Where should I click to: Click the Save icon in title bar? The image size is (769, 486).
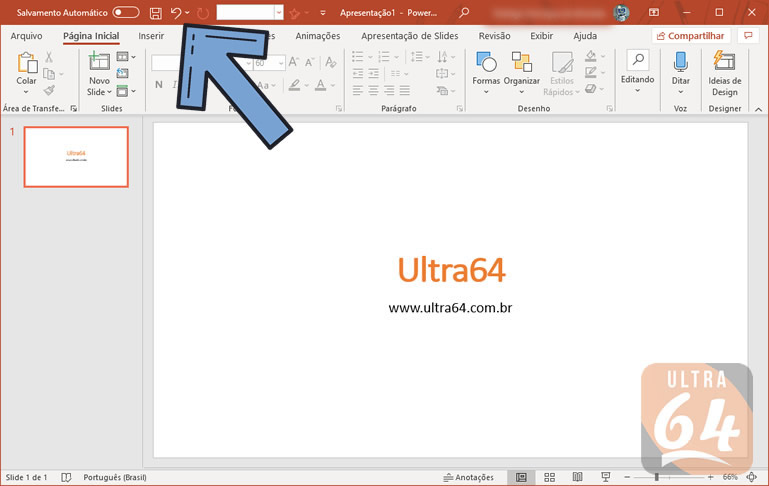155,13
